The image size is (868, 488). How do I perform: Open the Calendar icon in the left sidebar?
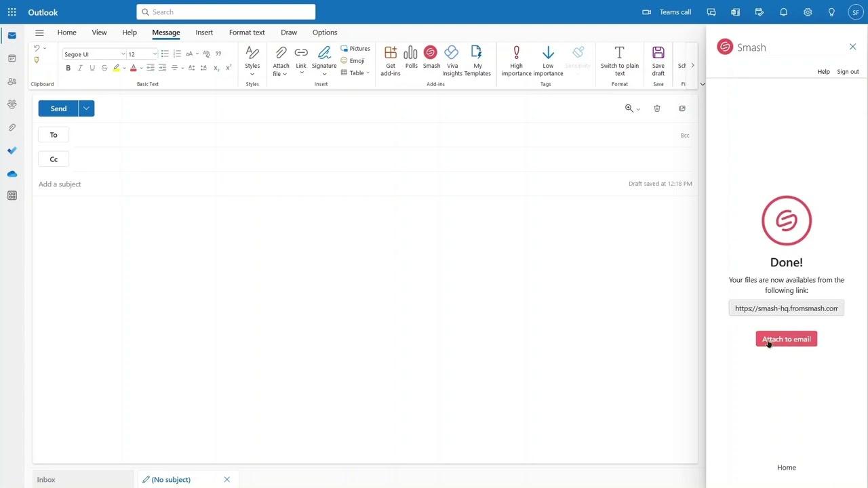tap(12, 58)
